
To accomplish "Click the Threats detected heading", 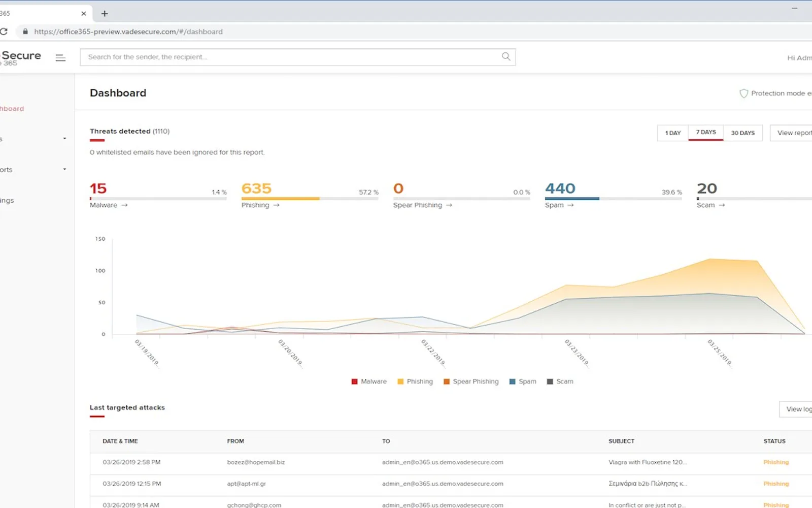I will pyautogui.click(x=129, y=131).
